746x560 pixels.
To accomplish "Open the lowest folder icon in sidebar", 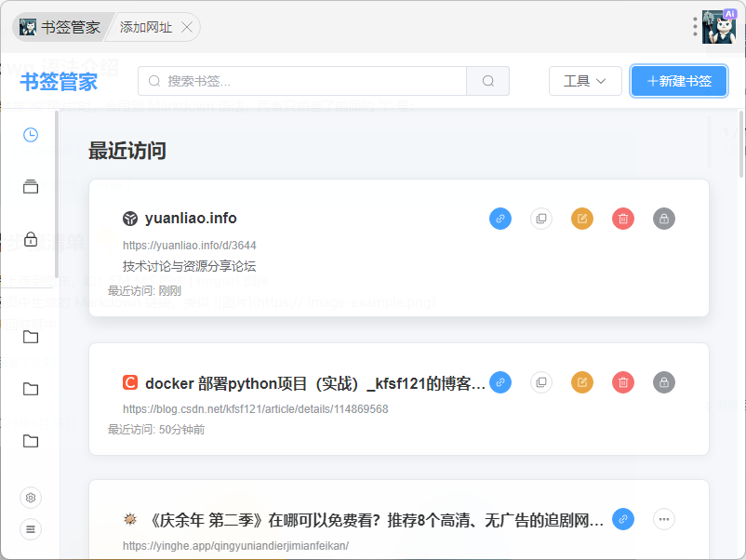I will [x=31, y=441].
